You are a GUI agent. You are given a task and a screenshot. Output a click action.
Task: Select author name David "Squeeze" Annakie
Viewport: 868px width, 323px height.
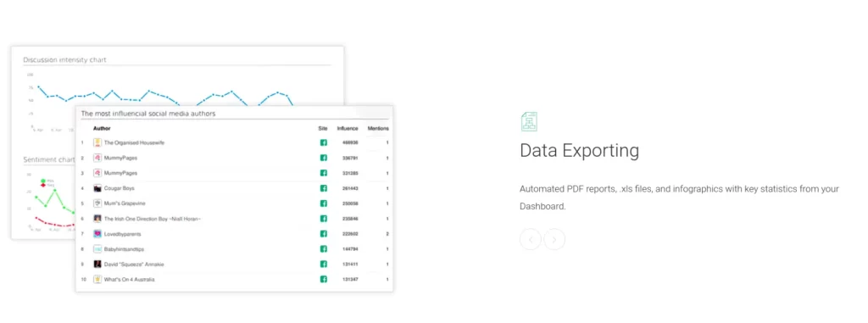pyautogui.click(x=134, y=265)
